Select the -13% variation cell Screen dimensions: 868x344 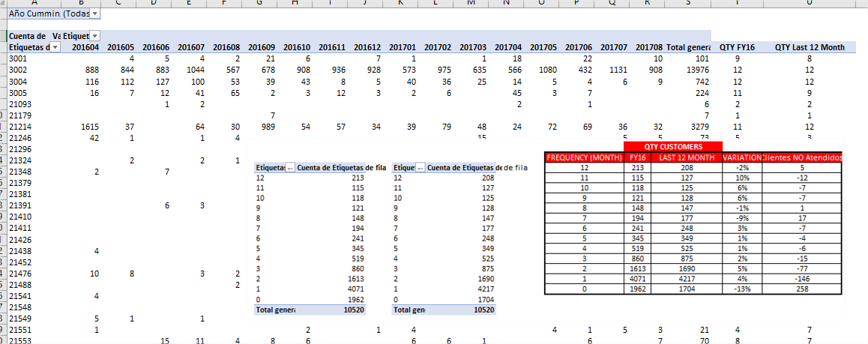tap(742, 289)
